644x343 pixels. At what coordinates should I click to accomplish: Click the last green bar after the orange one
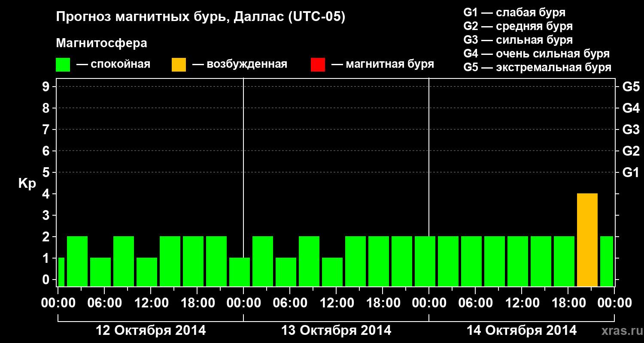tap(607, 261)
